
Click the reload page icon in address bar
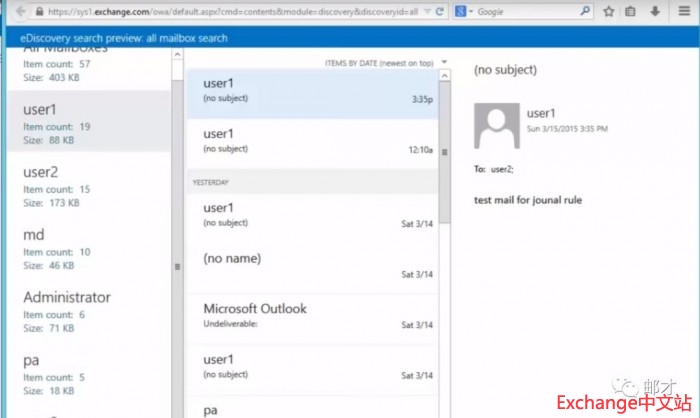pos(442,11)
